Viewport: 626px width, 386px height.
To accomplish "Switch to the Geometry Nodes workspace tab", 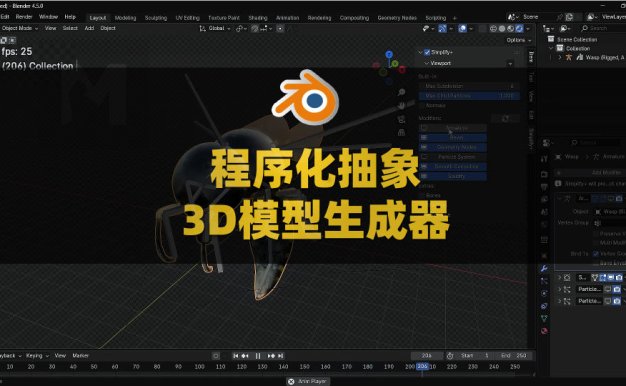I will 397,18.
